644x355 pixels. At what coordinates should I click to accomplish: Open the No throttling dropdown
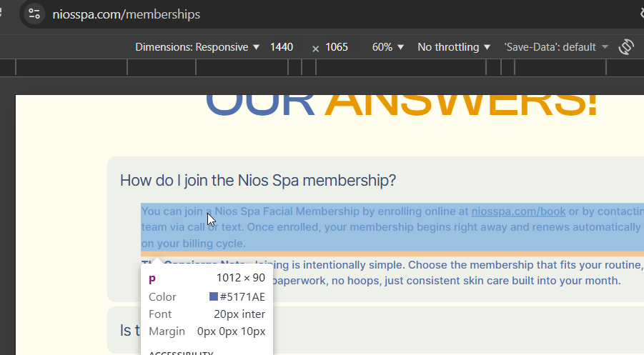pos(454,47)
